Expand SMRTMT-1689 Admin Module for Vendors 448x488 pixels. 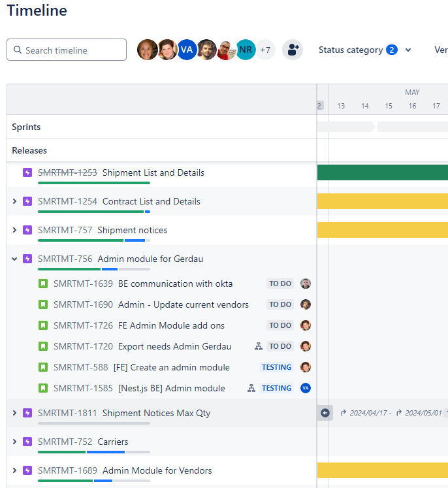point(14,470)
